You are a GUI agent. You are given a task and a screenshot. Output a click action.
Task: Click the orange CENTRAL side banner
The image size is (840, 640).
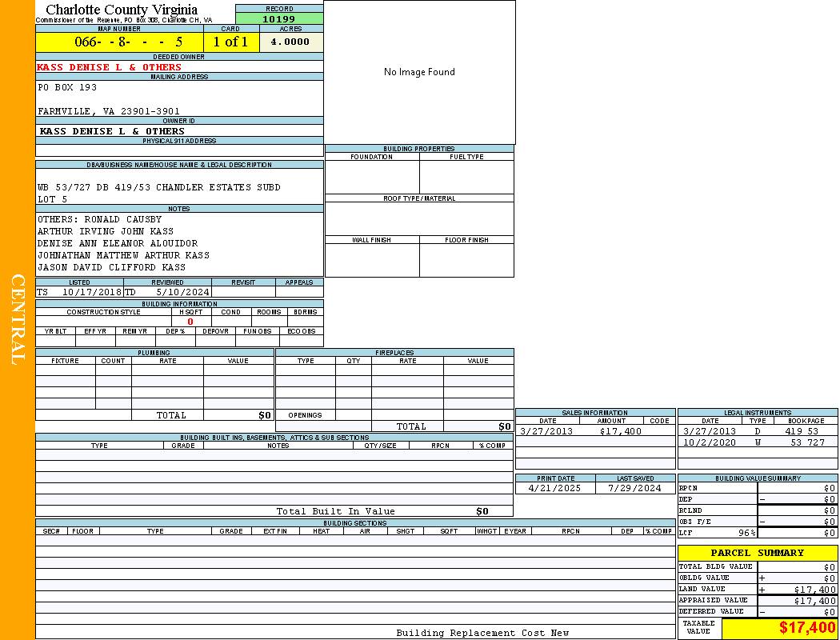point(17,320)
